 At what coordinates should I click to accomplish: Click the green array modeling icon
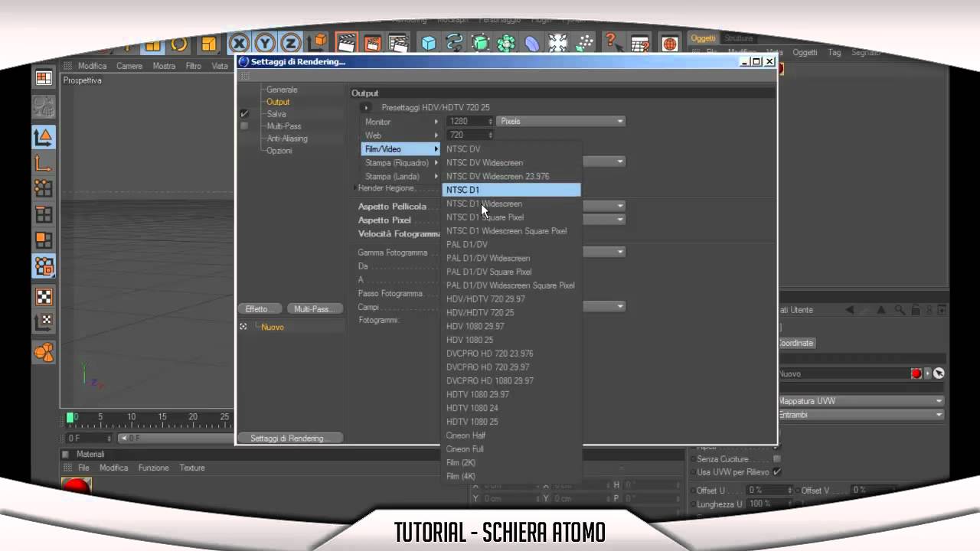[506, 44]
